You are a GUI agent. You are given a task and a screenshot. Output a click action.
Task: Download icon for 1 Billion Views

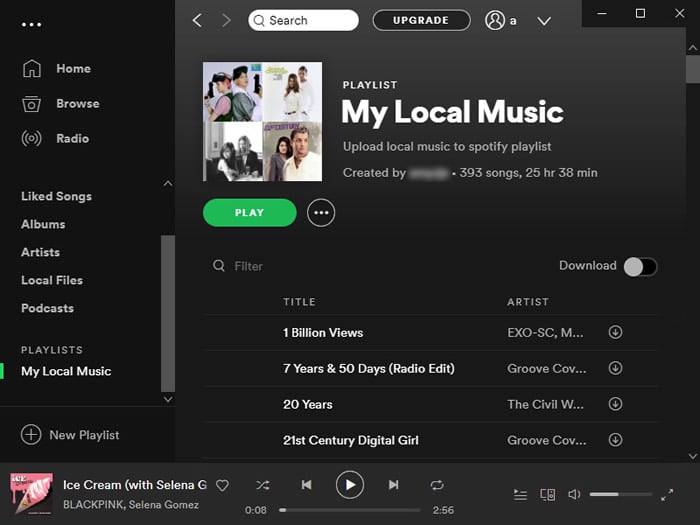click(615, 332)
